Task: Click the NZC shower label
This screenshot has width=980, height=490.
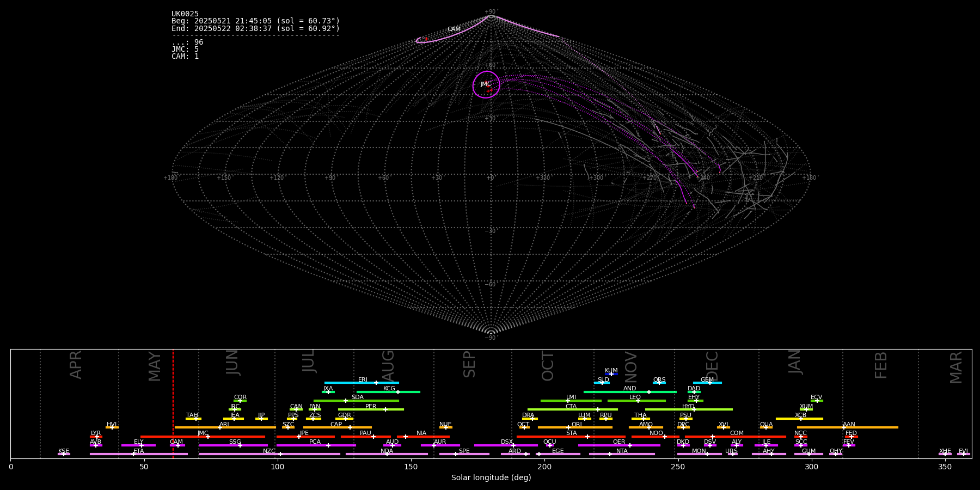Action: 269,451
